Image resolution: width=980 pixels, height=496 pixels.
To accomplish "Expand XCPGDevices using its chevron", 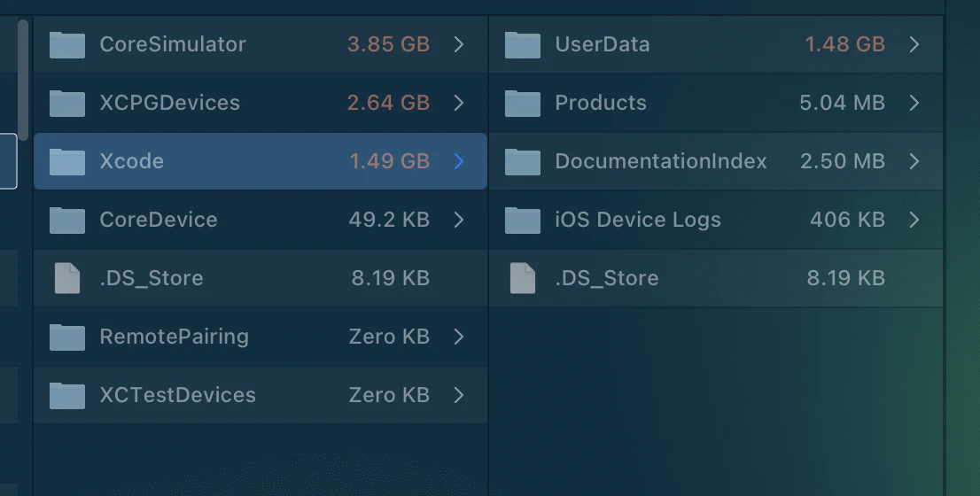I will (x=459, y=103).
